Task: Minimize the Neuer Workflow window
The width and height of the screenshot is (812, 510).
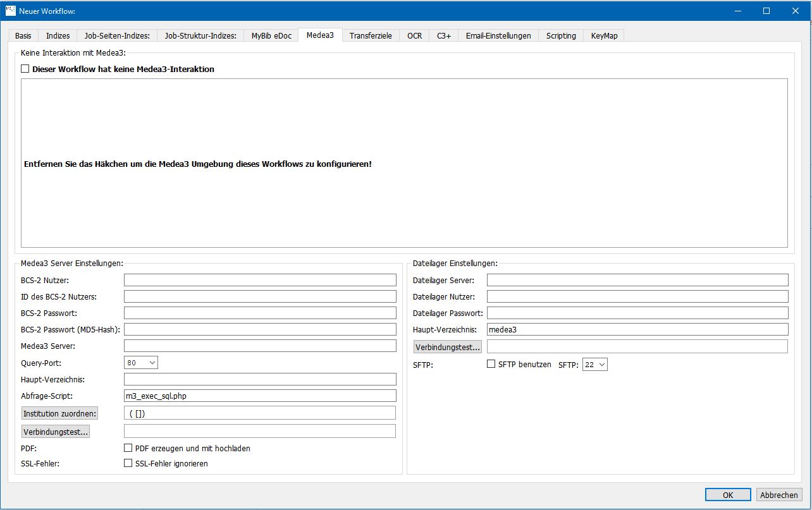Action: [x=737, y=11]
